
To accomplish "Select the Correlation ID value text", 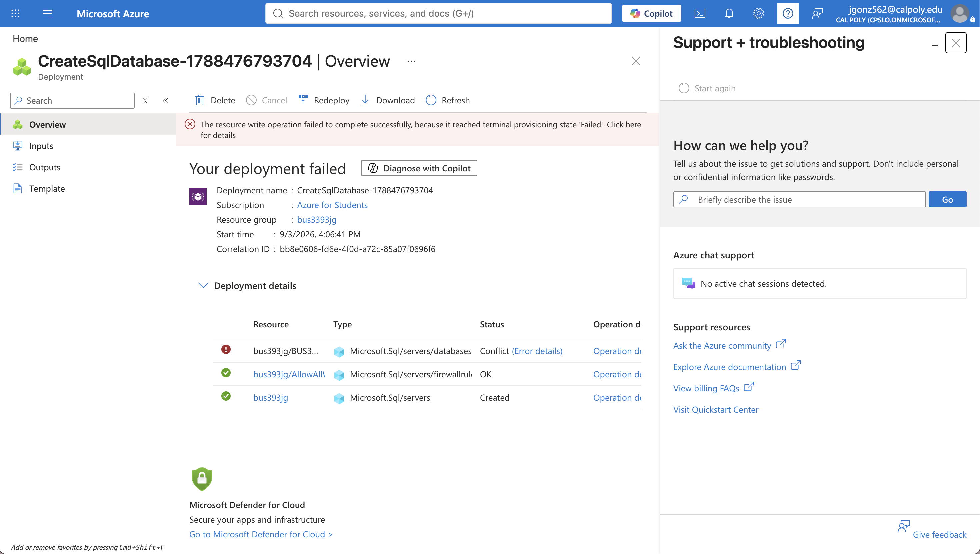I will point(357,249).
